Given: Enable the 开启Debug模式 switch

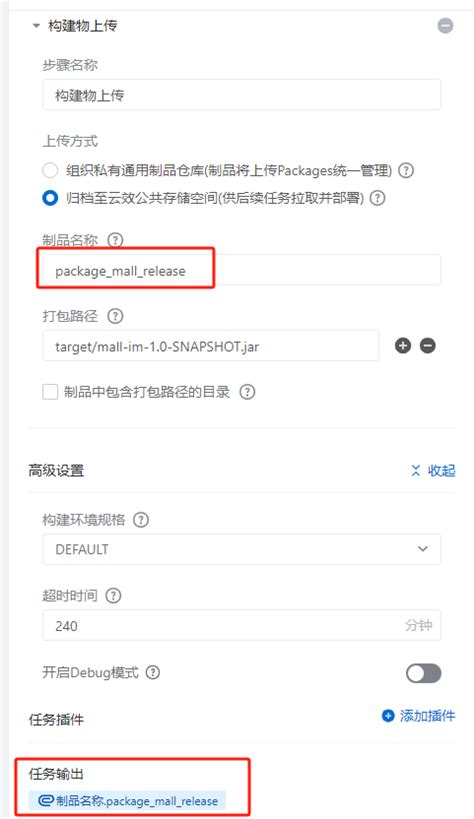Looking at the screenshot, I should tap(423, 673).
